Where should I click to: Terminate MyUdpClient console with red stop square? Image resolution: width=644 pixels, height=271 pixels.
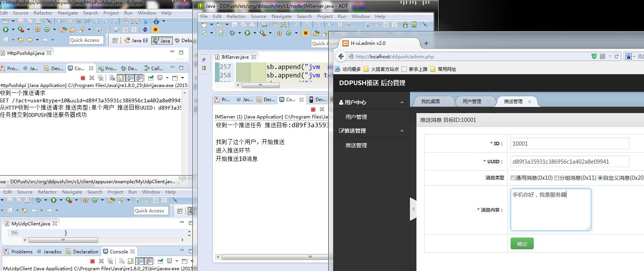click(92, 261)
